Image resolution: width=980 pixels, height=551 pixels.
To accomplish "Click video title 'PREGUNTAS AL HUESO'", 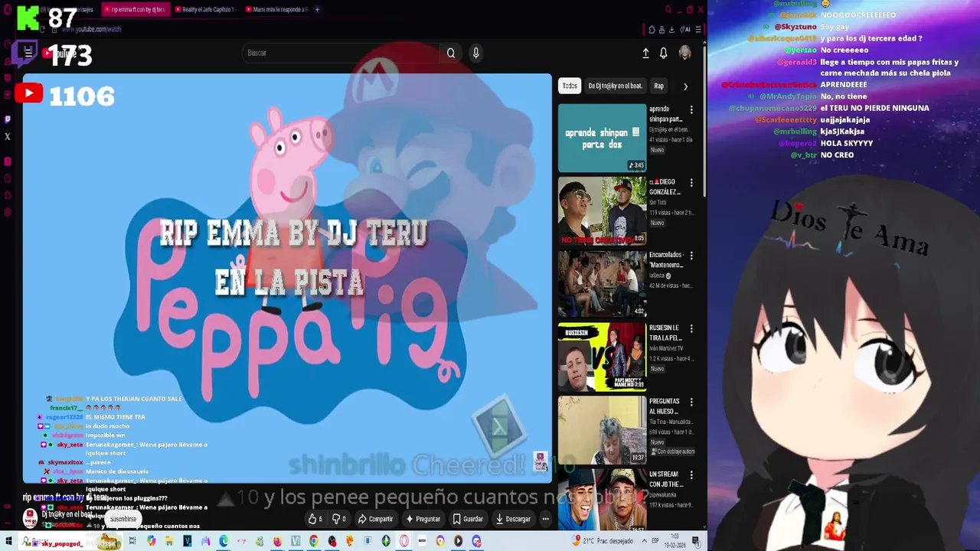I will 665,406.
